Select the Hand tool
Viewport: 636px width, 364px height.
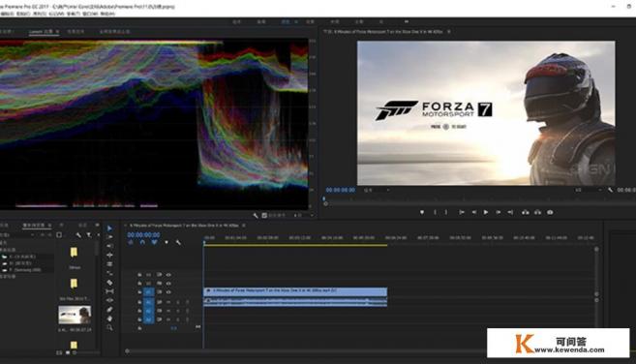click(109, 318)
